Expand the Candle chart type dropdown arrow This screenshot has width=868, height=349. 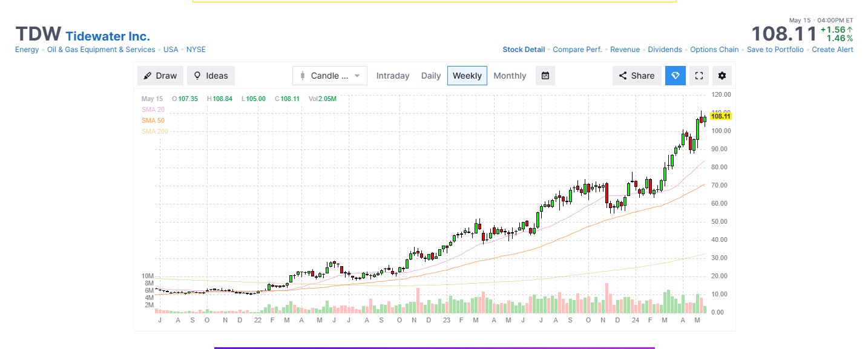pos(357,76)
